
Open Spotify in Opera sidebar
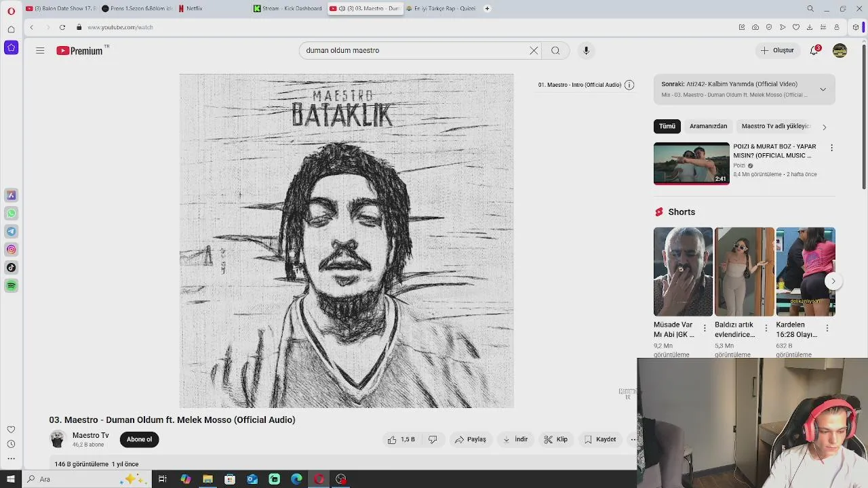point(12,286)
